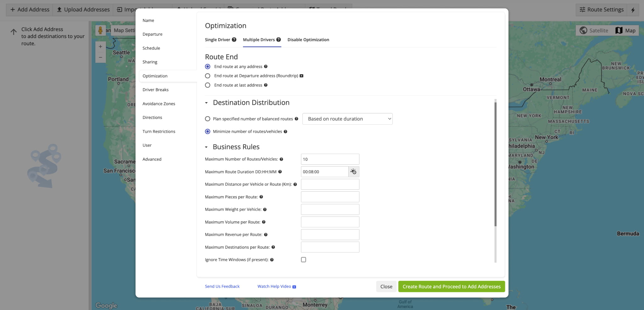Click the optimization panel vertical scrollbar
This screenshot has height=310, width=644.
coord(496,164)
